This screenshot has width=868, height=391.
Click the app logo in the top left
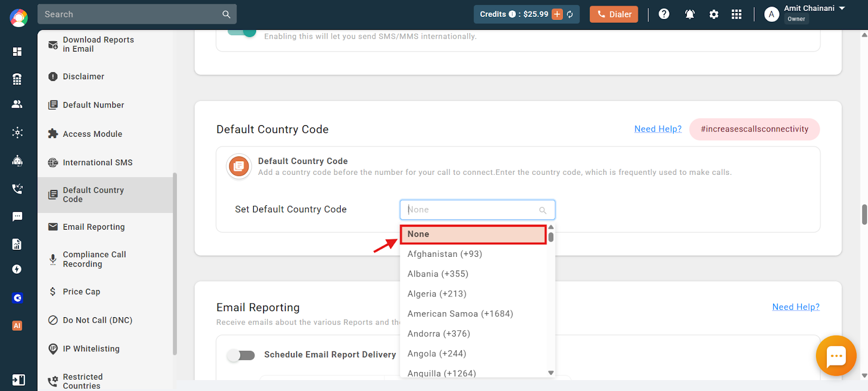[x=18, y=18]
